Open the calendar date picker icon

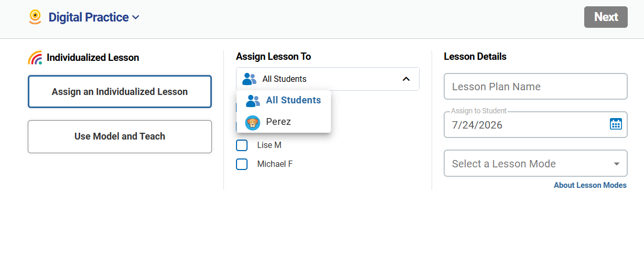[x=616, y=124]
